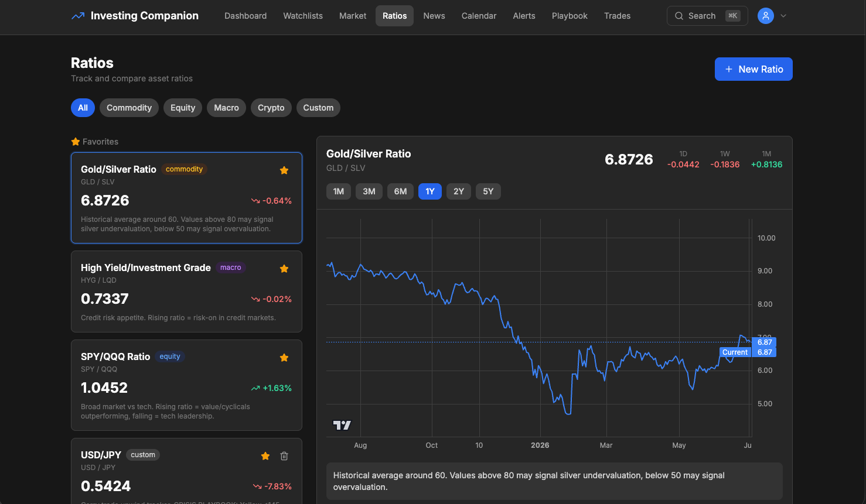
Task: Click the Investing Companion logo icon
Action: coord(78,16)
